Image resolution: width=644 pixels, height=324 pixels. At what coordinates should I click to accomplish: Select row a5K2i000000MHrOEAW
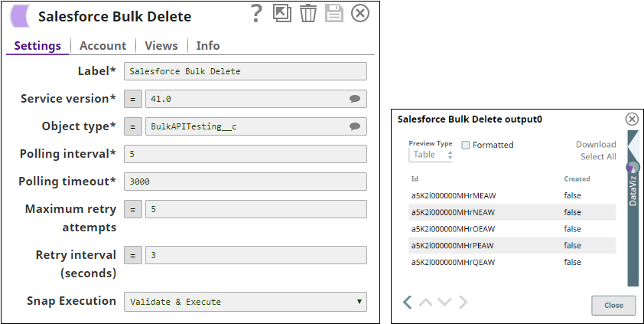pos(512,229)
